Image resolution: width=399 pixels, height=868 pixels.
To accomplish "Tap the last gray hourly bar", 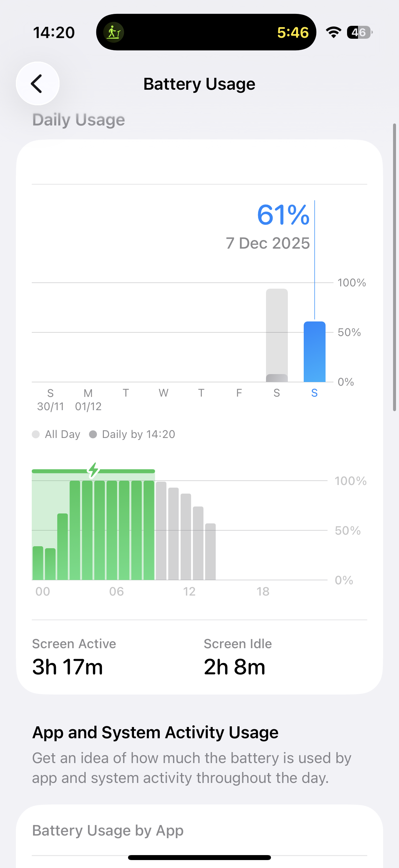I will pyautogui.click(x=210, y=552).
